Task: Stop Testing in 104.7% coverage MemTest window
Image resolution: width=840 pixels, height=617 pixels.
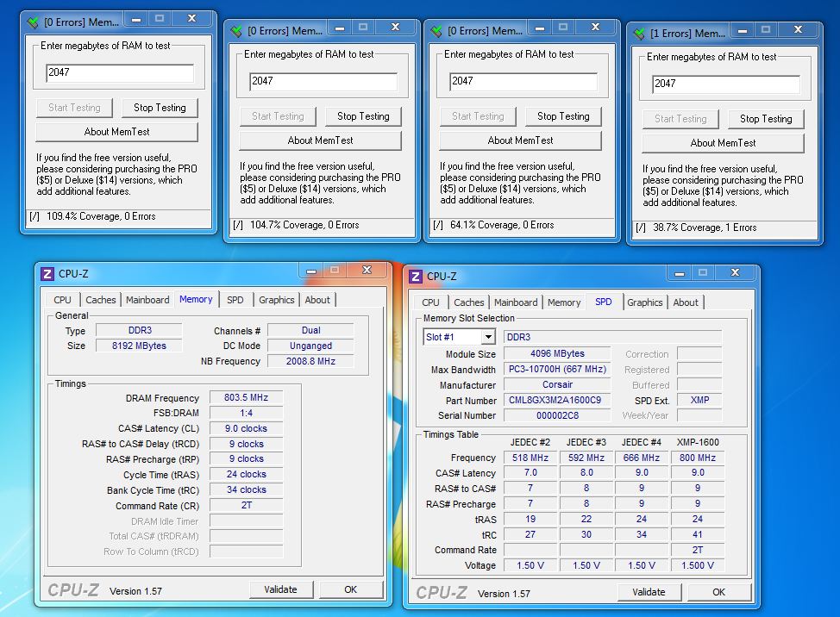Action: pyautogui.click(x=363, y=116)
